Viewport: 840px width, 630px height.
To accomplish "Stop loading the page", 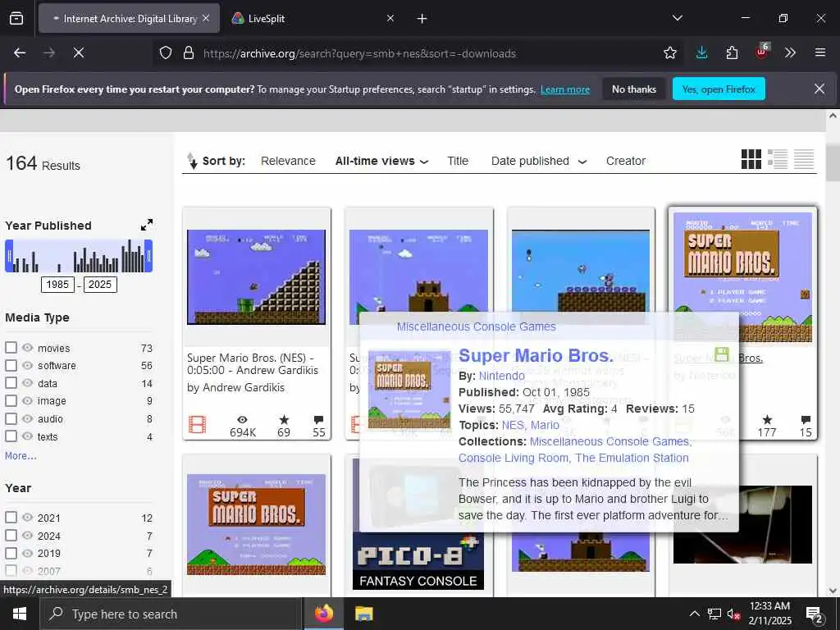I will tap(78, 52).
